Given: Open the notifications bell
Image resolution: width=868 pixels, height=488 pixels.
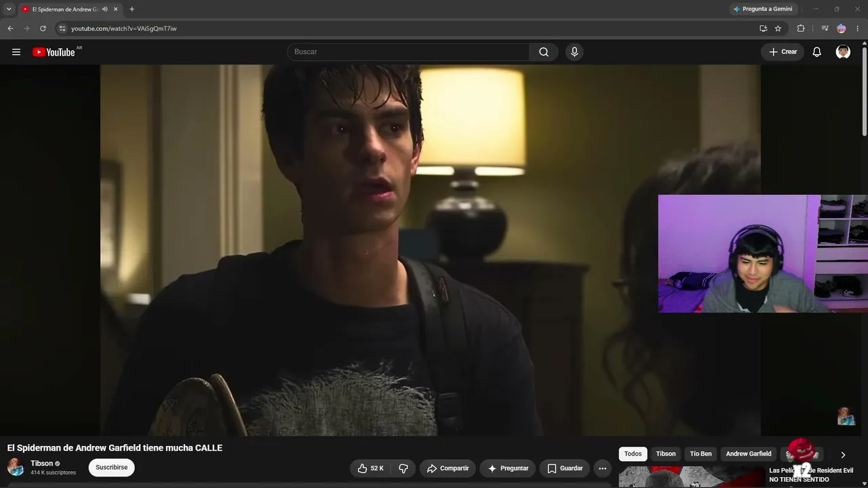Looking at the screenshot, I should click(817, 52).
